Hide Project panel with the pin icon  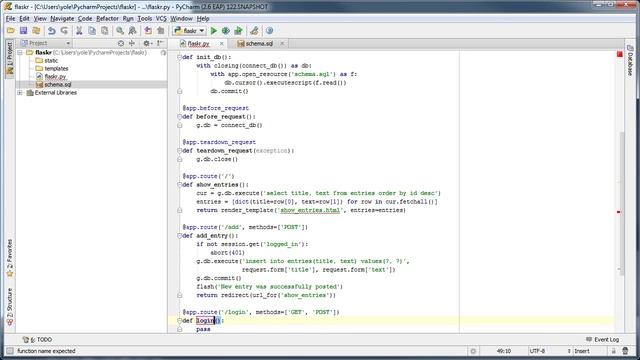click(160, 43)
